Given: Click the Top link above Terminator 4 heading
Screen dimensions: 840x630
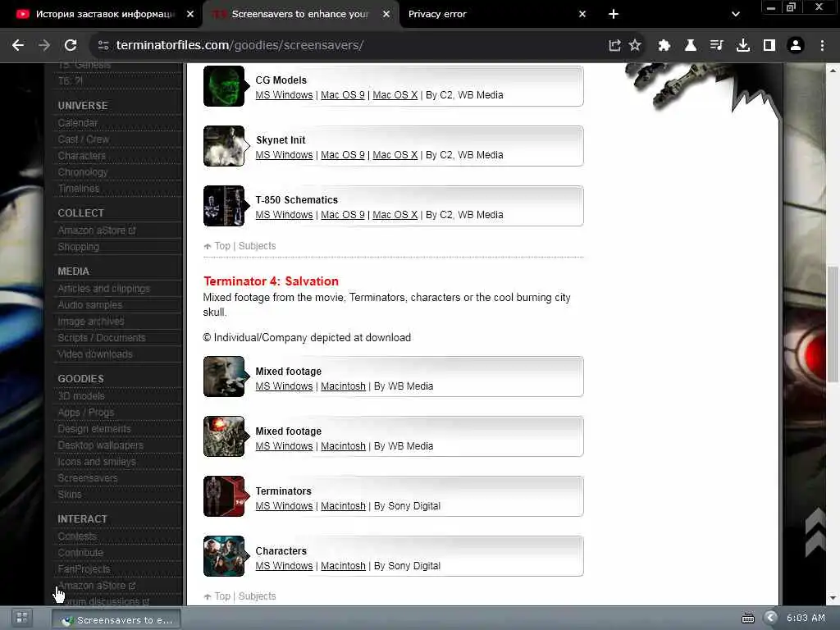Looking at the screenshot, I should point(222,246).
